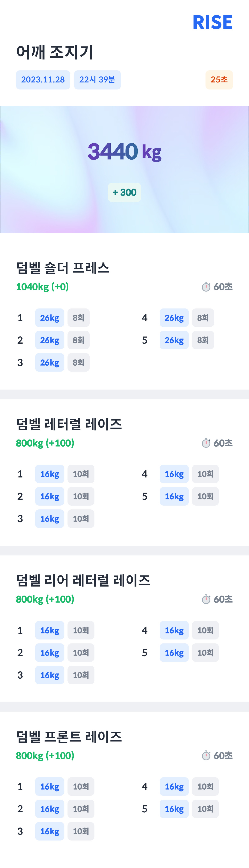
Task: Open the 덤벨 숄더 프레스 exercise title
Action: point(63,268)
